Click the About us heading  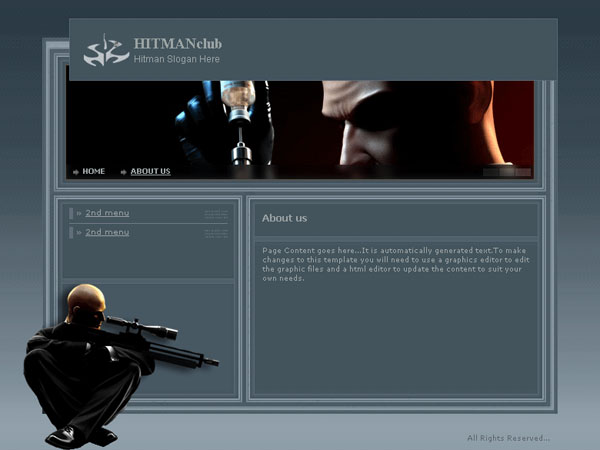284,218
